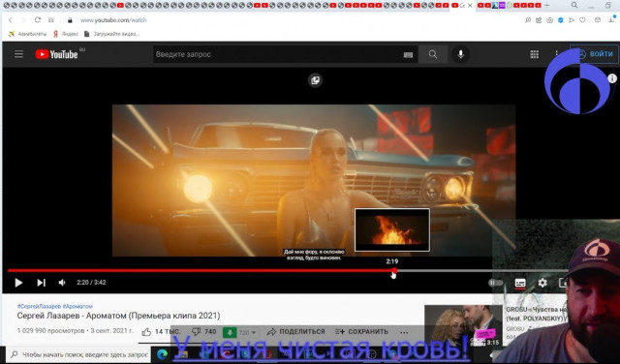Mute the video volume
The width and height of the screenshot is (620, 364).
pyautogui.click(x=62, y=283)
